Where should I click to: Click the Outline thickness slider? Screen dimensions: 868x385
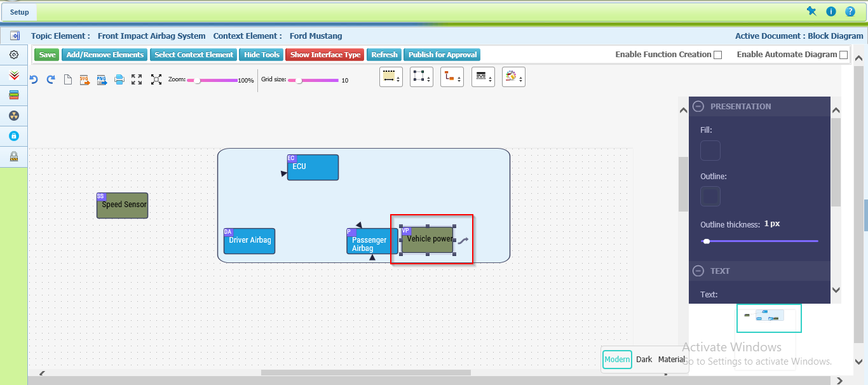tap(759, 241)
